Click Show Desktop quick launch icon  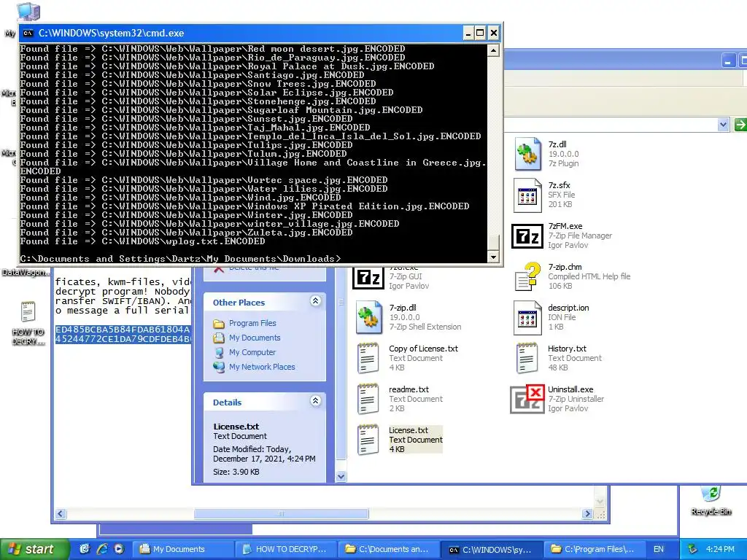coord(85,548)
